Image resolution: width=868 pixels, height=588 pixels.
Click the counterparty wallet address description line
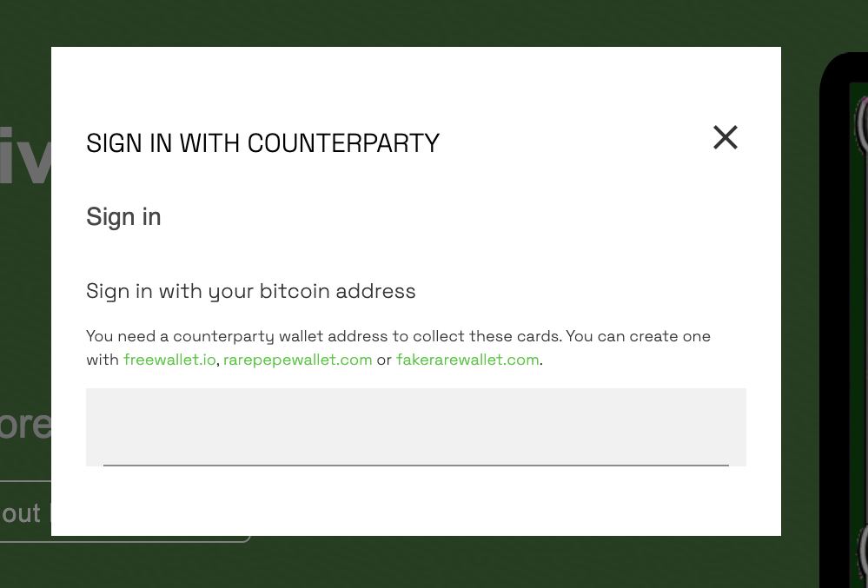(399, 336)
